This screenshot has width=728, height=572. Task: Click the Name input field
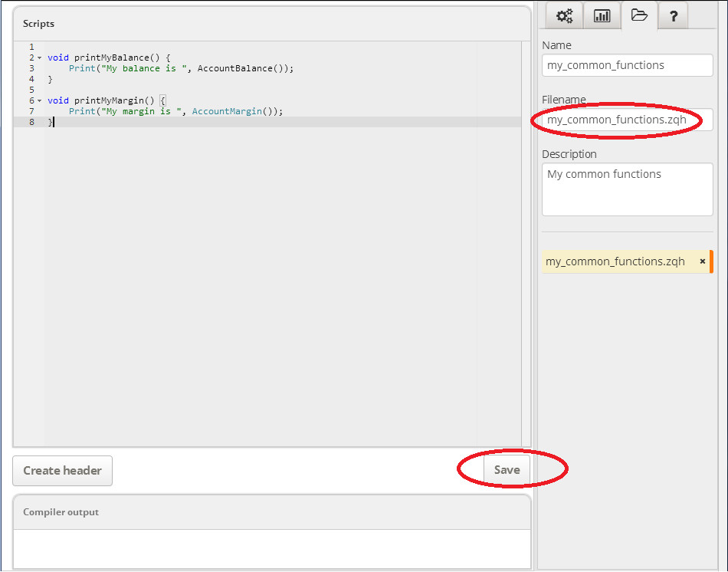click(627, 65)
